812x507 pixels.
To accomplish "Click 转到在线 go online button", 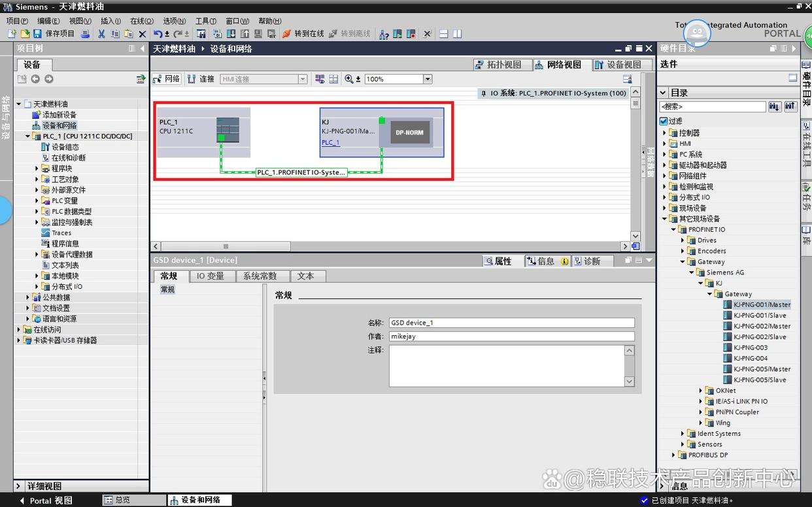I will tap(303, 34).
